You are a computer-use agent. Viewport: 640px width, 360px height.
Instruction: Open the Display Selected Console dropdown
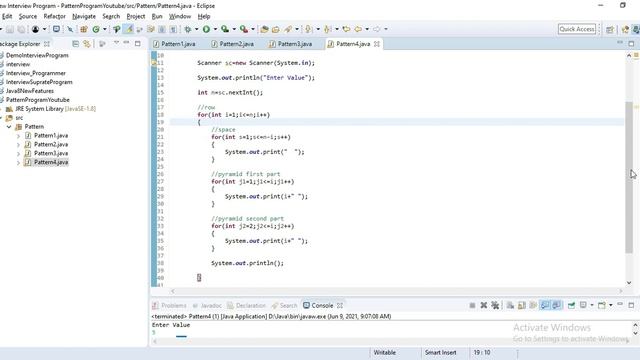pyautogui.click(x=592, y=305)
